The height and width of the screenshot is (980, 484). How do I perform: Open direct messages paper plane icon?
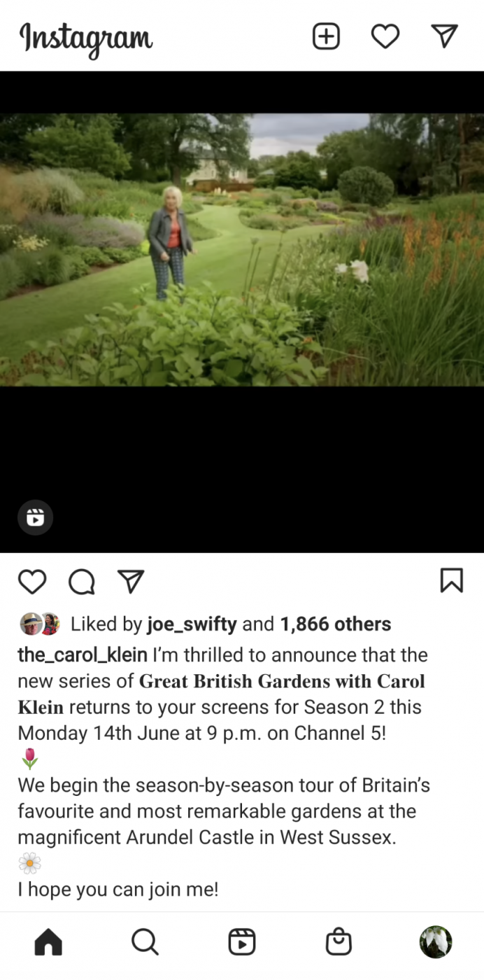444,36
